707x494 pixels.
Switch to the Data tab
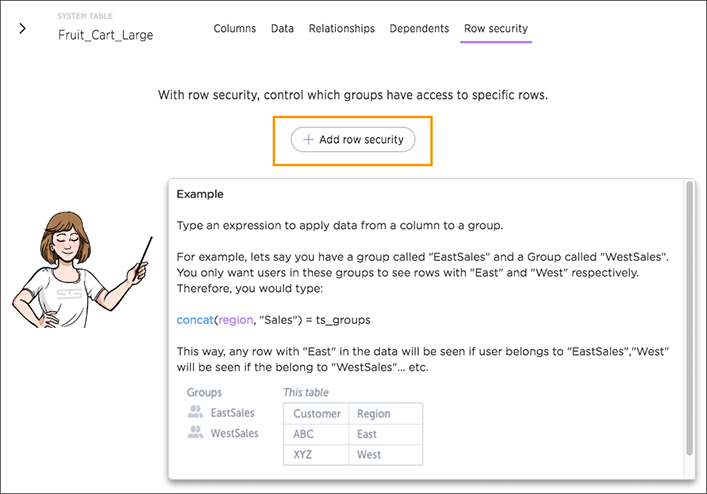pos(282,28)
